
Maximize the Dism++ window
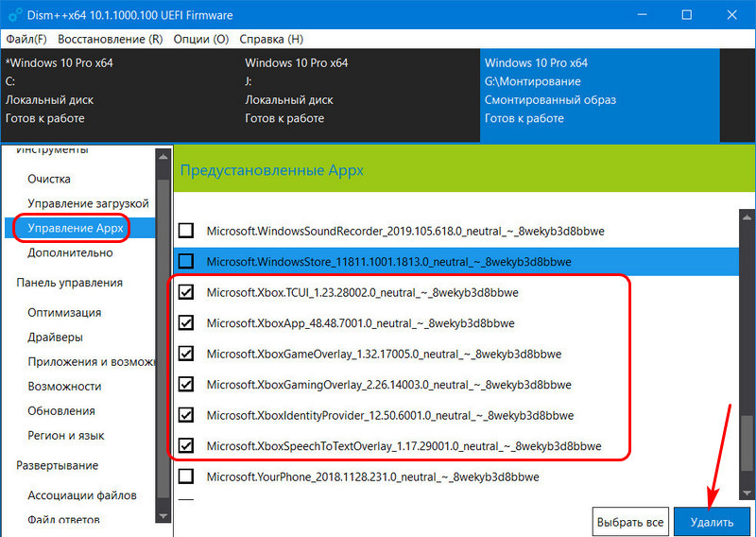coord(687,15)
